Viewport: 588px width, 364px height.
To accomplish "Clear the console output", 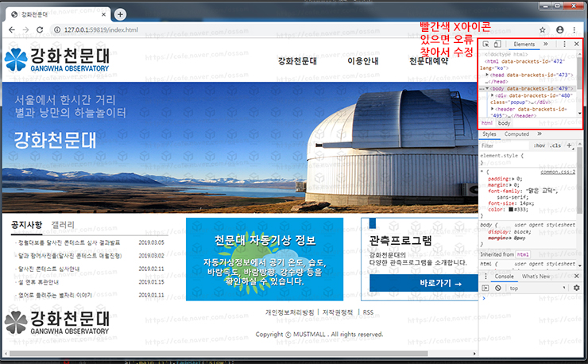I will point(497,288).
